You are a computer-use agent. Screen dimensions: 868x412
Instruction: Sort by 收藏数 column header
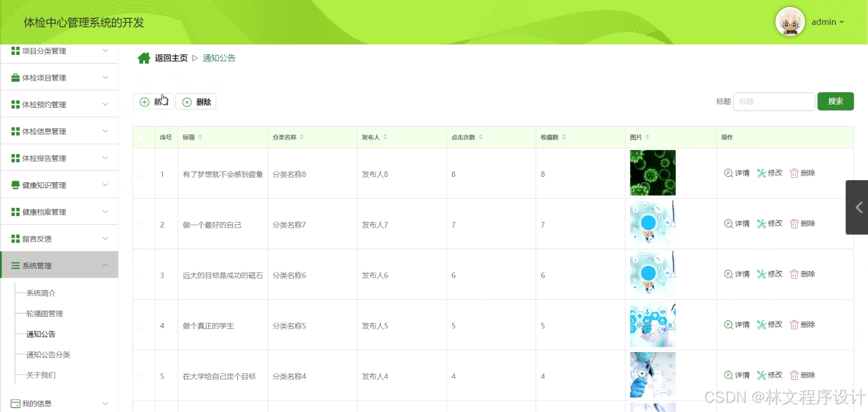pyautogui.click(x=553, y=137)
